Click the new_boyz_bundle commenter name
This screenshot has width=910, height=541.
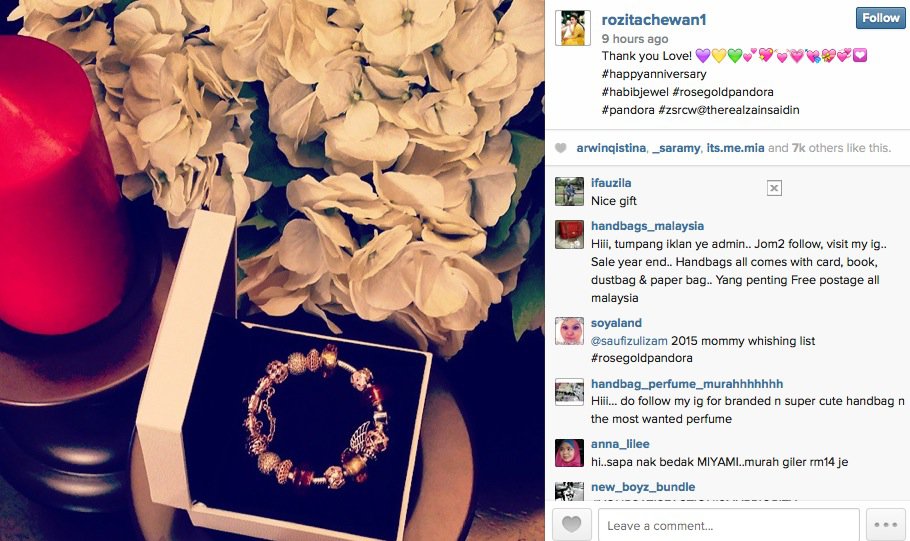pyautogui.click(x=643, y=487)
